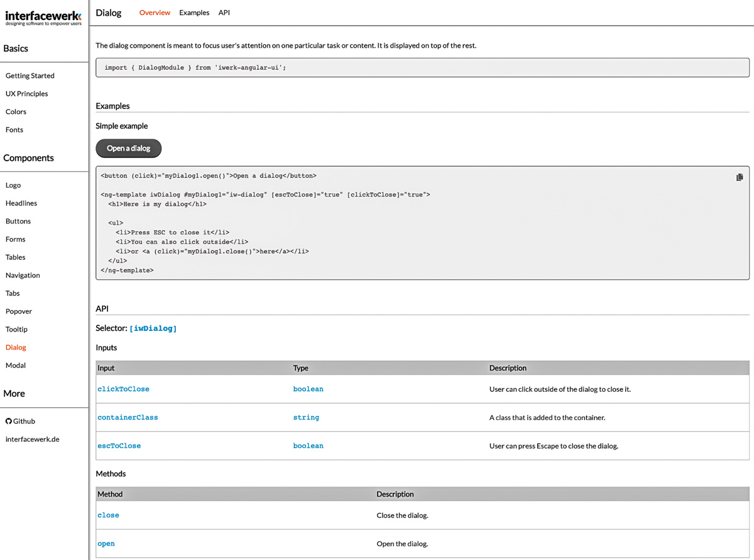Open the clickToClose input documentation
754x560 pixels.
pos(123,389)
